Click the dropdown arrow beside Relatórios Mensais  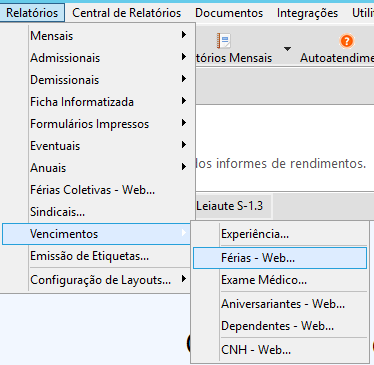coord(287,49)
